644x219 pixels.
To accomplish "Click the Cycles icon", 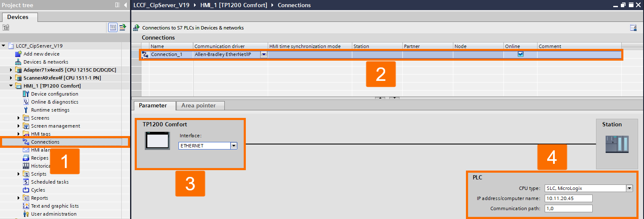I will tap(26, 190).
